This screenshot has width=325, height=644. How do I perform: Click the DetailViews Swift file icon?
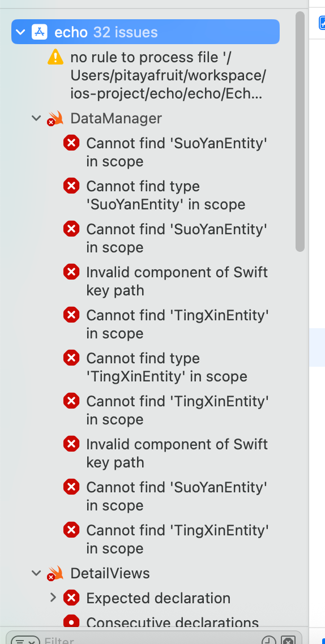(55, 573)
